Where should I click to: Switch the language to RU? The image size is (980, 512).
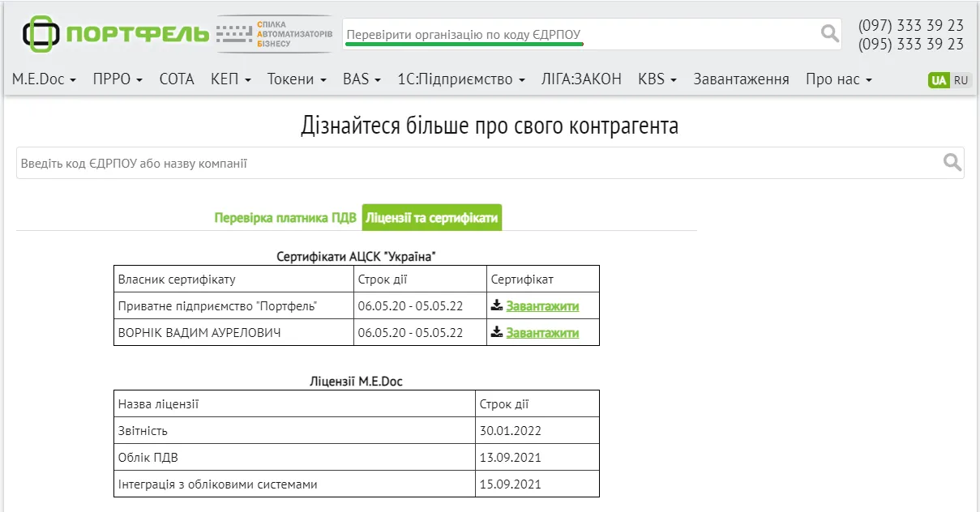[x=961, y=80]
